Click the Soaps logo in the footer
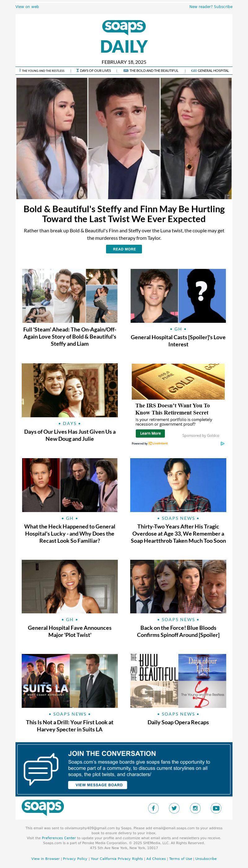The height and width of the screenshot is (868, 248). pyautogui.click(x=43, y=807)
